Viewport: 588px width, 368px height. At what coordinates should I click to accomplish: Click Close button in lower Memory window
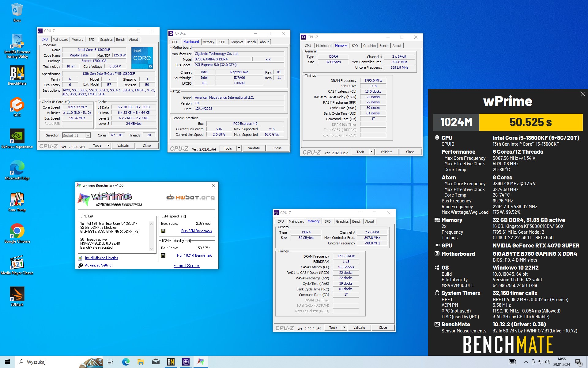pyautogui.click(x=383, y=328)
